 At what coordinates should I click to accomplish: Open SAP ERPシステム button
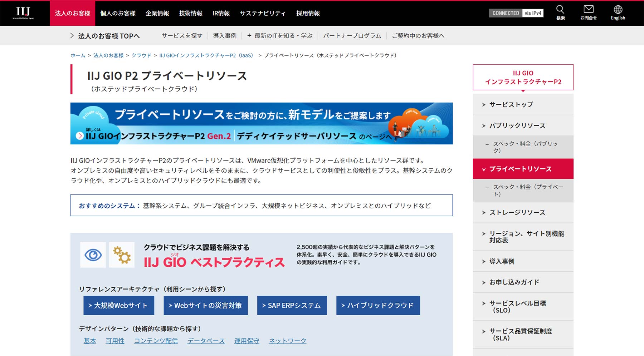click(x=292, y=305)
